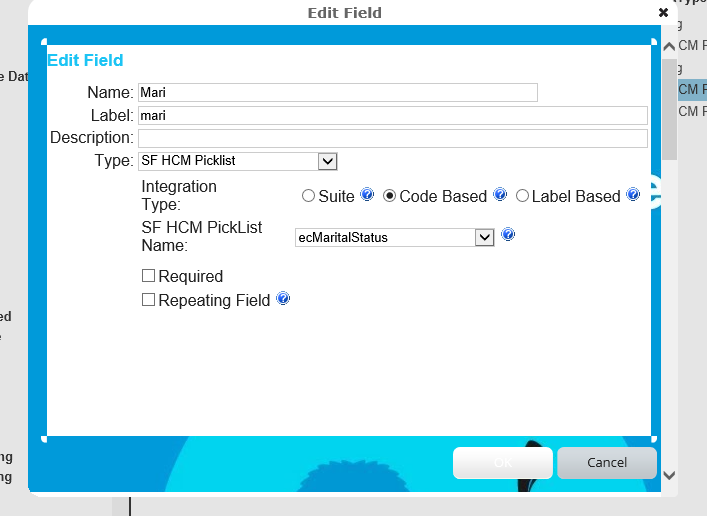Select Code Based integration type
707x516 pixels.
(389, 196)
